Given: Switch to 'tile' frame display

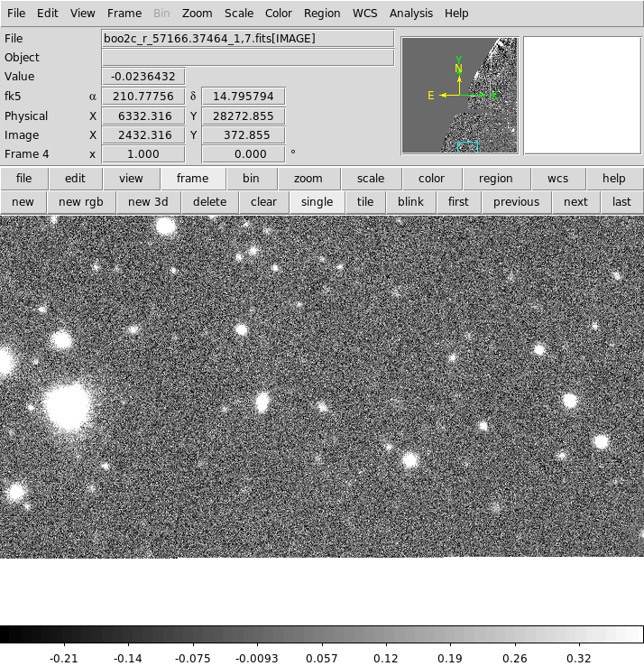Looking at the screenshot, I should 365,202.
